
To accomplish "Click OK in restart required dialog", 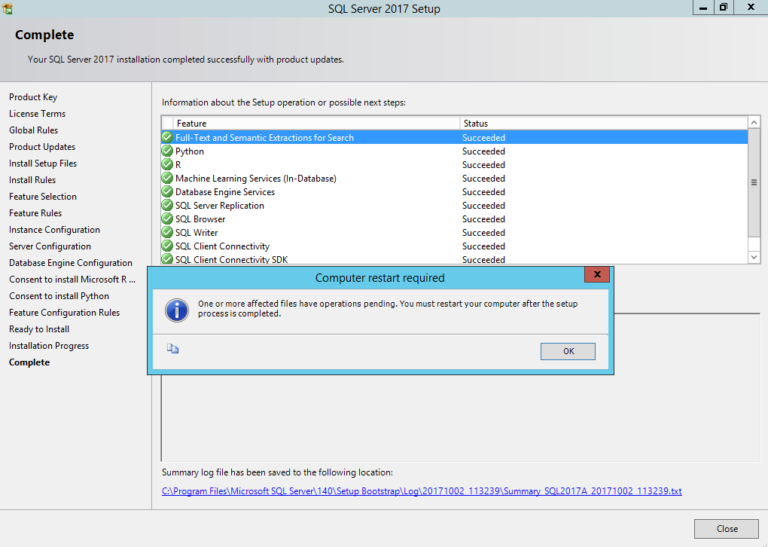I will click(x=568, y=351).
